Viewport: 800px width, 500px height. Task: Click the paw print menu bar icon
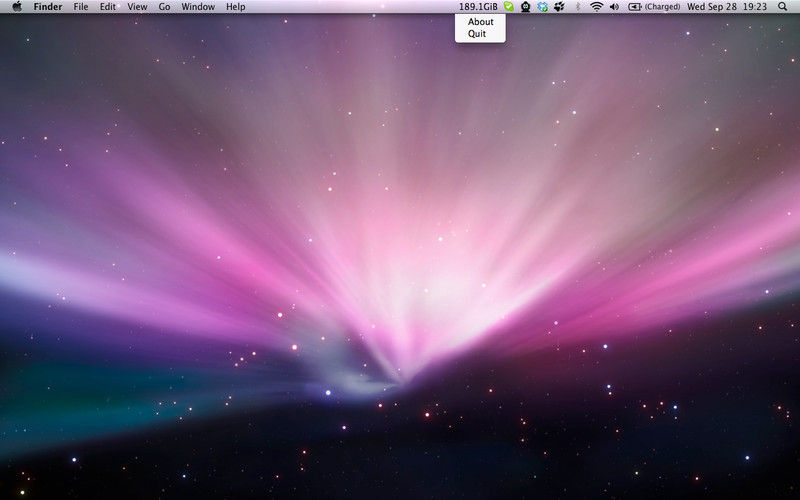coord(559,7)
